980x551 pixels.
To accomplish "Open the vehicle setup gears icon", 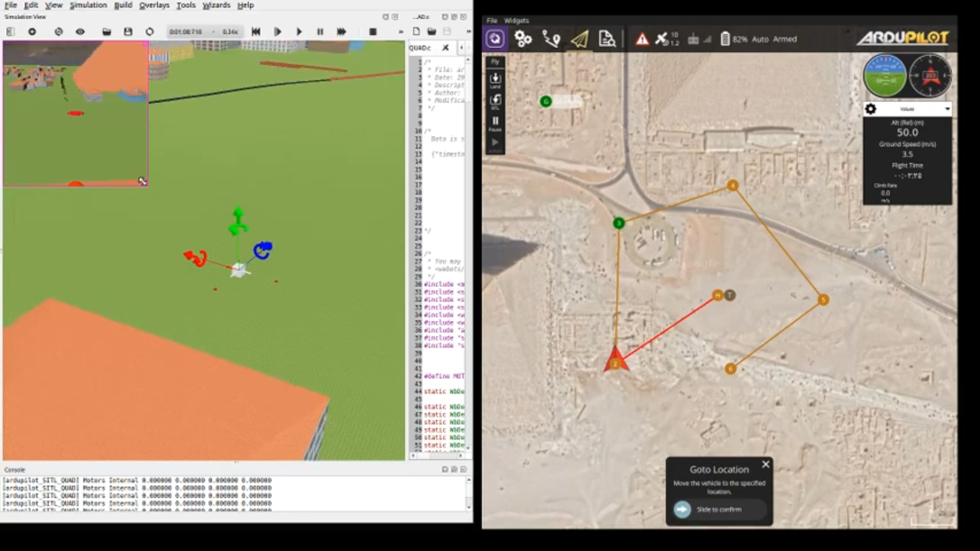I will [x=523, y=39].
